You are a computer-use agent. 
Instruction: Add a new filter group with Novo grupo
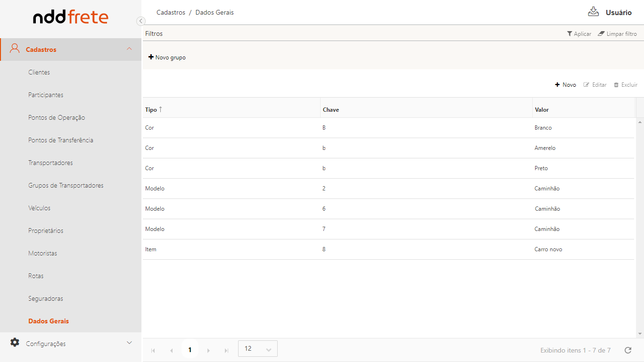(x=167, y=58)
